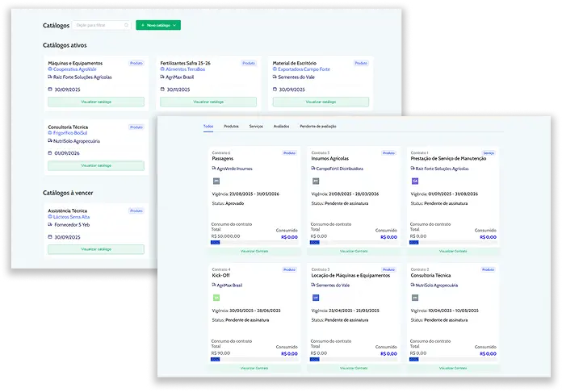
Task: Open the Novo catálogo dropdown button
Action: tap(158, 26)
